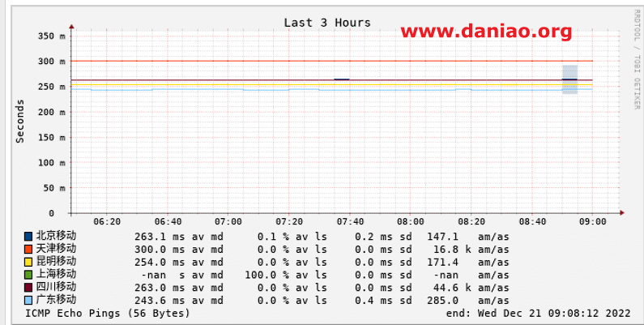Screen dimensions: 644x325
Task: Click the orange-red 天津移动 legend swatch
Action: click(x=28, y=249)
